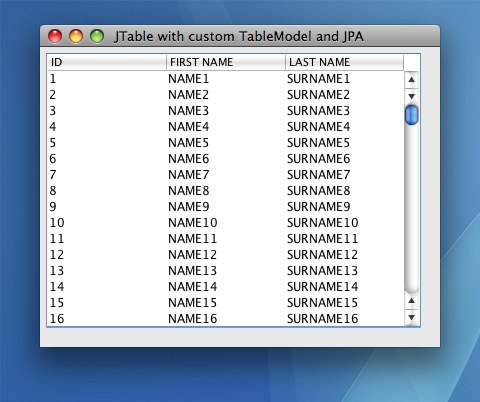The image size is (480, 402).
Task: Select the cell NAME13
Action: (226, 271)
